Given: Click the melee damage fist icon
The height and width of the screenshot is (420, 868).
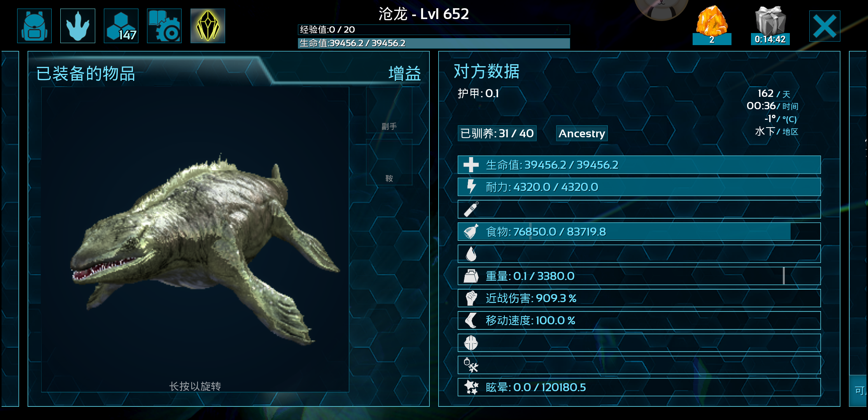Looking at the screenshot, I should coord(471,298).
